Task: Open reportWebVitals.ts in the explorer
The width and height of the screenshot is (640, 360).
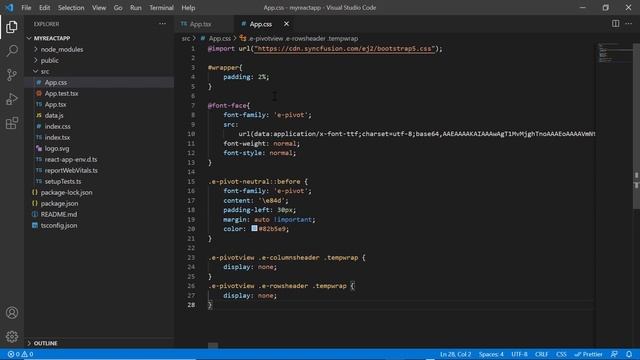Action: pos(71,171)
